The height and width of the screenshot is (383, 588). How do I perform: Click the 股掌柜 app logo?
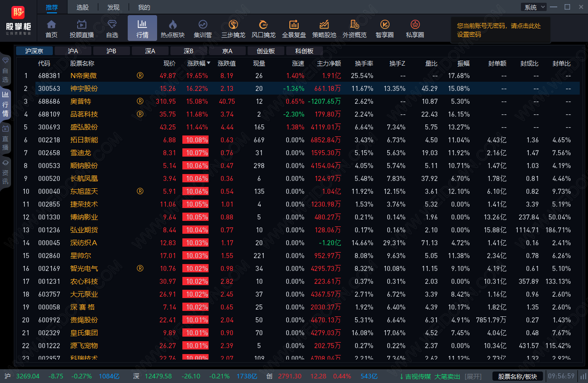18,20
